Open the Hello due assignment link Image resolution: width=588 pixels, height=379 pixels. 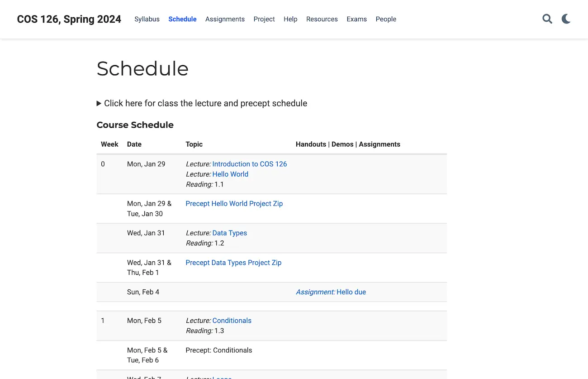click(351, 292)
